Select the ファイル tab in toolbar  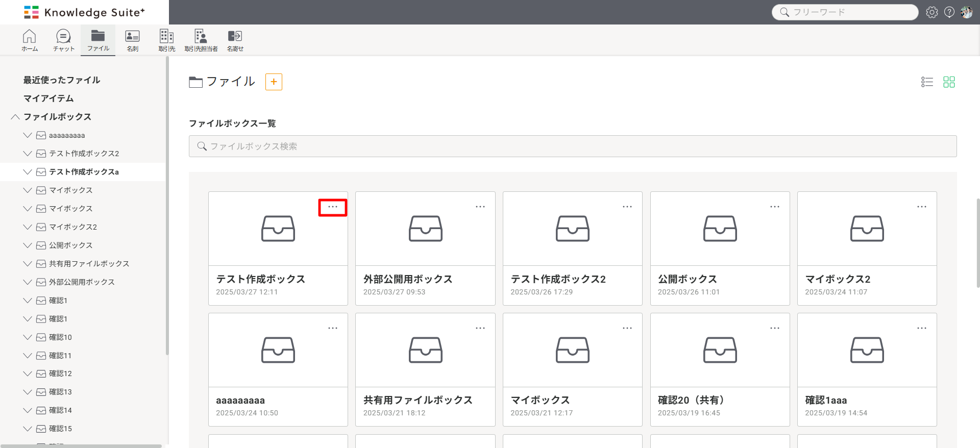(98, 40)
